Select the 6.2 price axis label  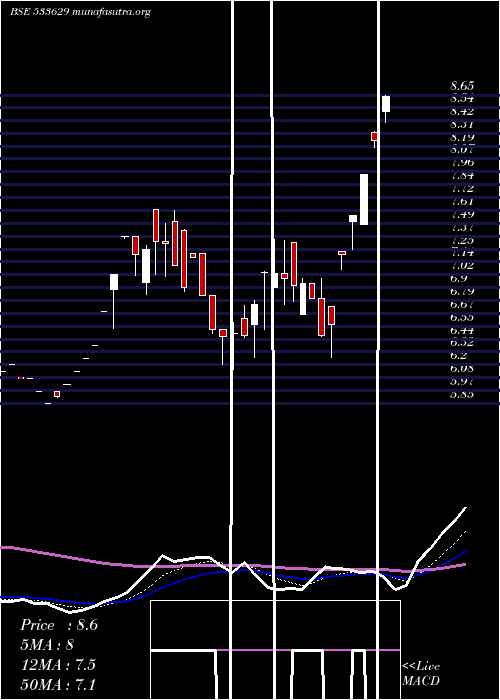459,356
